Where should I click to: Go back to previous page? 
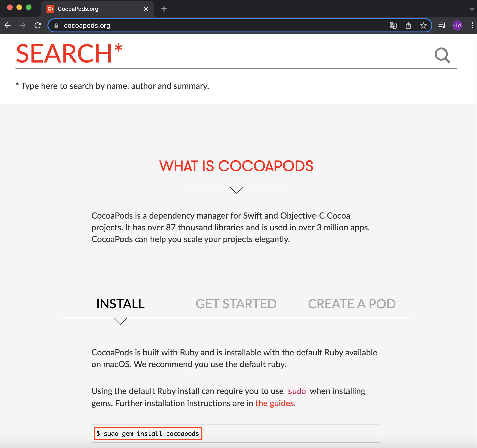(8, 25)
